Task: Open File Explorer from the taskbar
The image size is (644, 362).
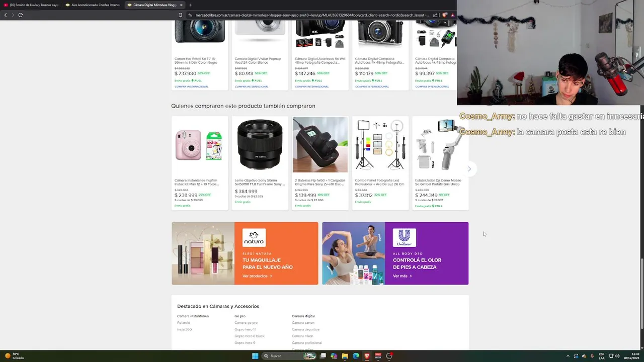Action: click(345, 356)
